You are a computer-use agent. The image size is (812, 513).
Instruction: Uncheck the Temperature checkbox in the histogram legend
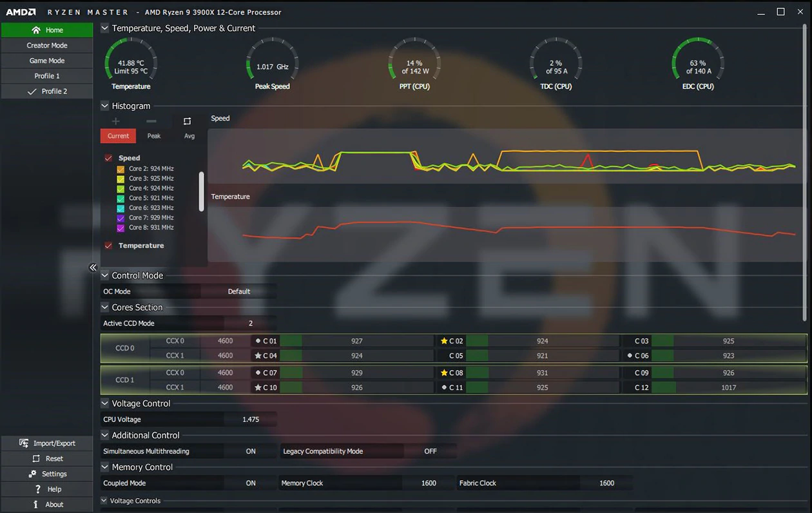coord(108,246)
